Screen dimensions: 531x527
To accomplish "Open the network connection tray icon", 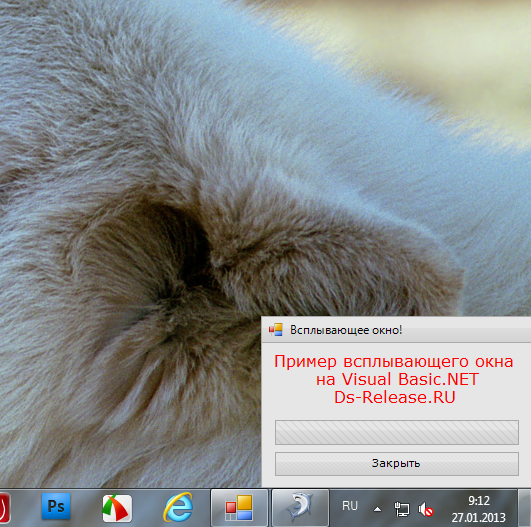I will 402,509.
